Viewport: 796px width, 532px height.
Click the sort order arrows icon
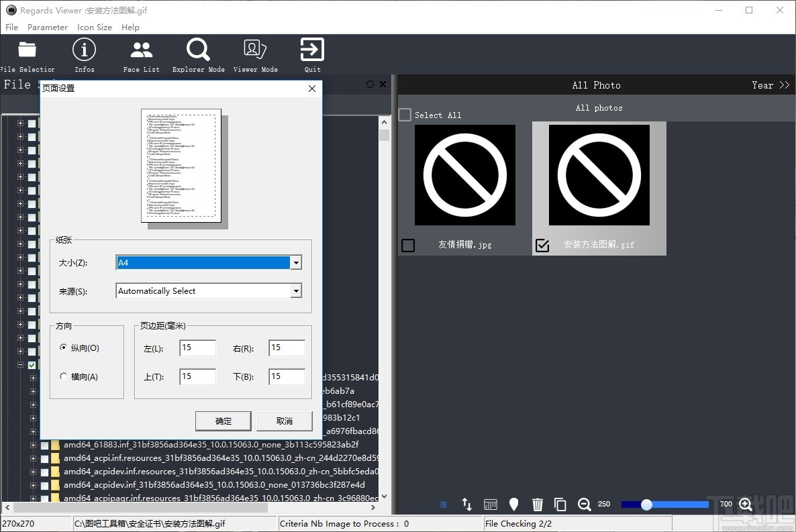click(x=466, y=504)
